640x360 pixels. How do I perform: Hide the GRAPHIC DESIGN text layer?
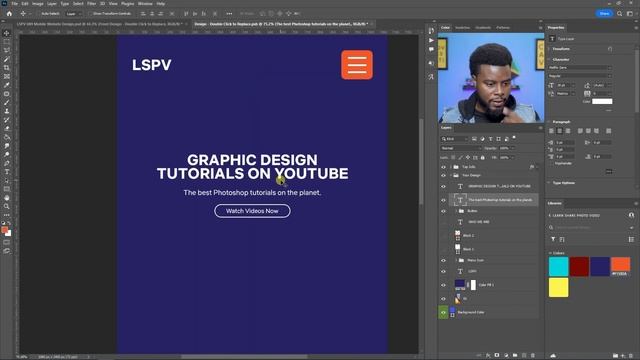443,186
